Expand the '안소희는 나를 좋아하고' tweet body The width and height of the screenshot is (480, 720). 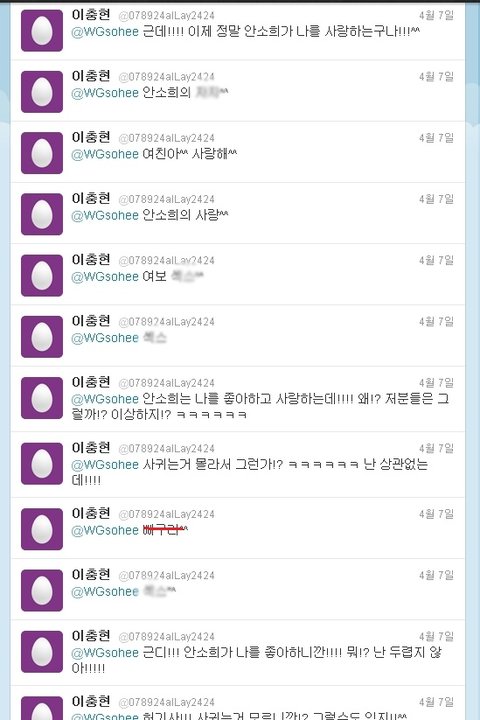(x=260, y=406)
